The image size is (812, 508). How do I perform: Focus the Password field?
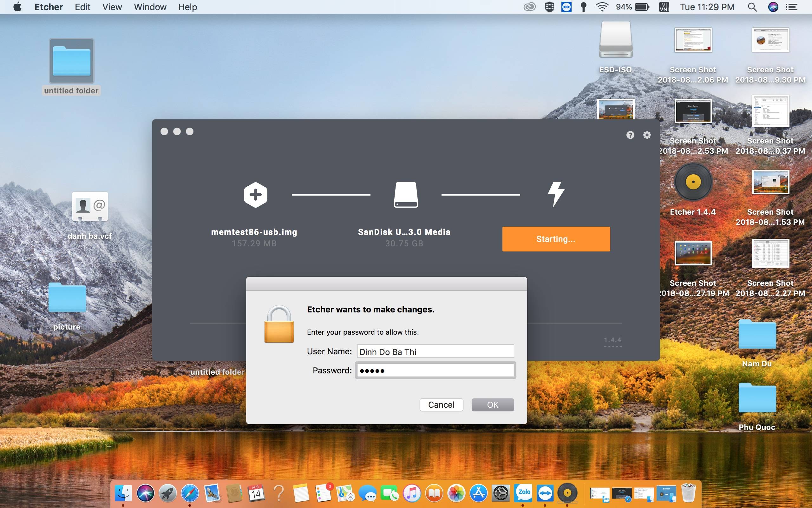[x=435, y=371]
